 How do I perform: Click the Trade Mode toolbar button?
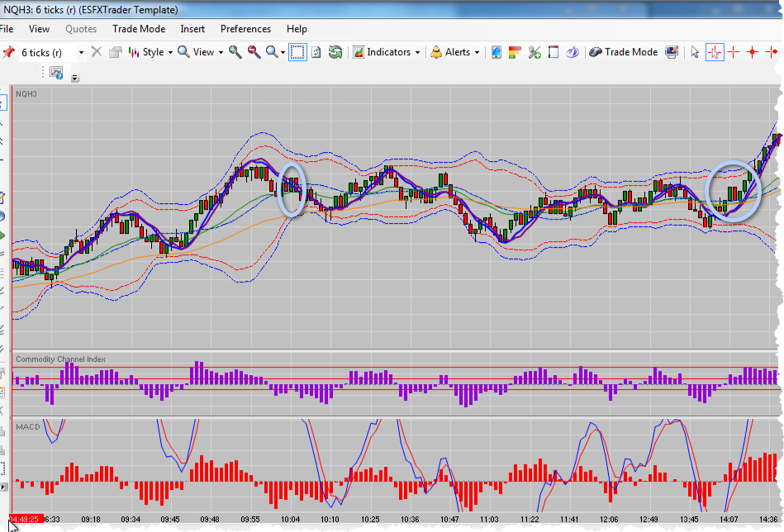tap(624, 52)
